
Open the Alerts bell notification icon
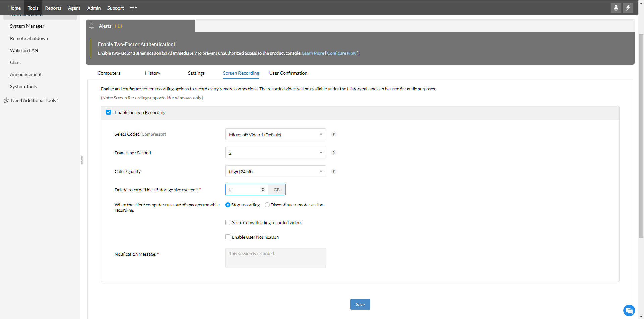91,26
